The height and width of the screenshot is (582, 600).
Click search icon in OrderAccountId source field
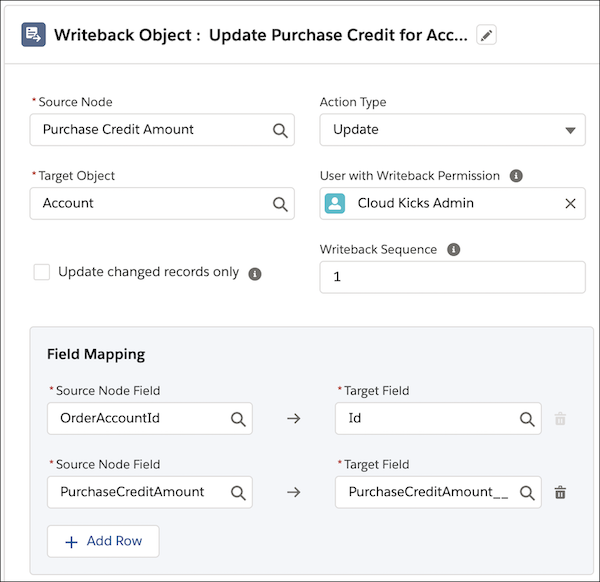click(x=238, y=419)
